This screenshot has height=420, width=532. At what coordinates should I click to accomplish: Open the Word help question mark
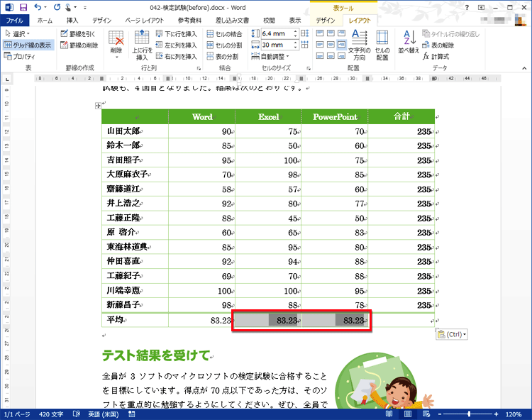[x=467, y=8]
